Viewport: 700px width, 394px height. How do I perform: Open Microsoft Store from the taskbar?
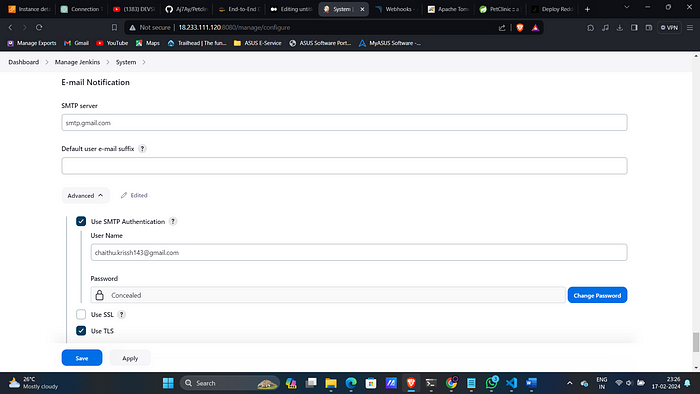(x=371, y=383)
